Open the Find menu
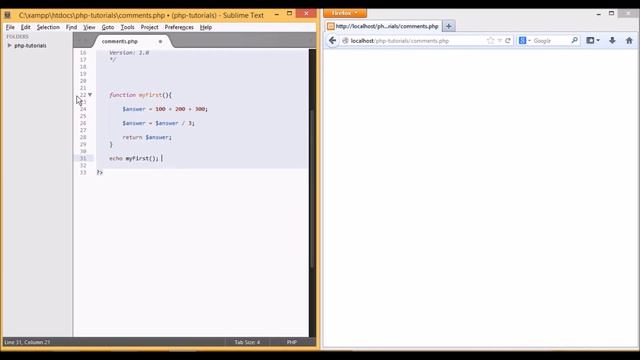 coord(71,27)
